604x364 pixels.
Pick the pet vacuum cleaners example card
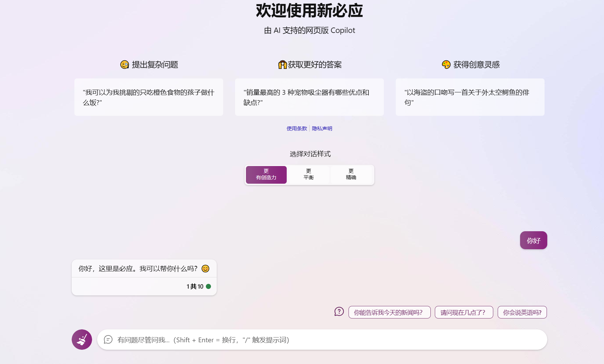[x=309, y=97]
